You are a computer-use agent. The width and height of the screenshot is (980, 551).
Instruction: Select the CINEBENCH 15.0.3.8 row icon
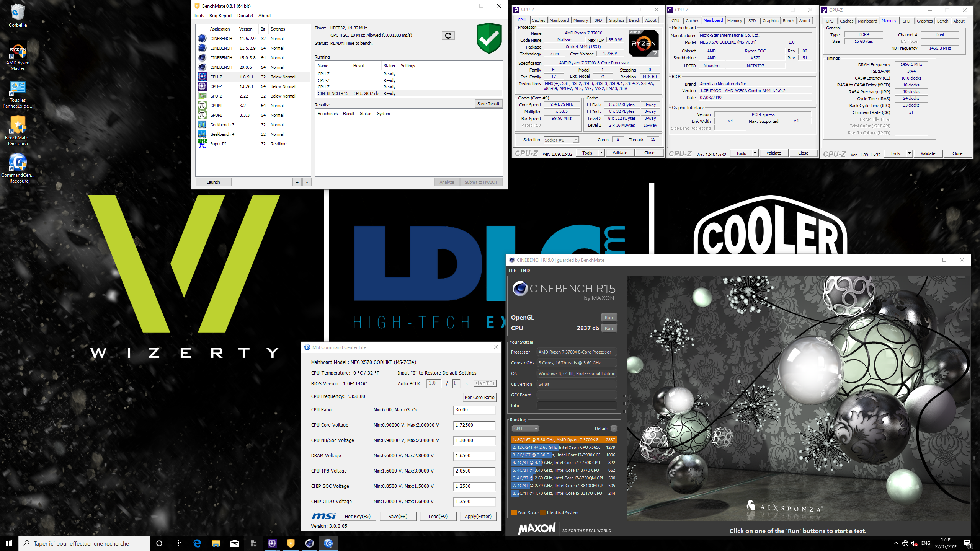point(202,58)
